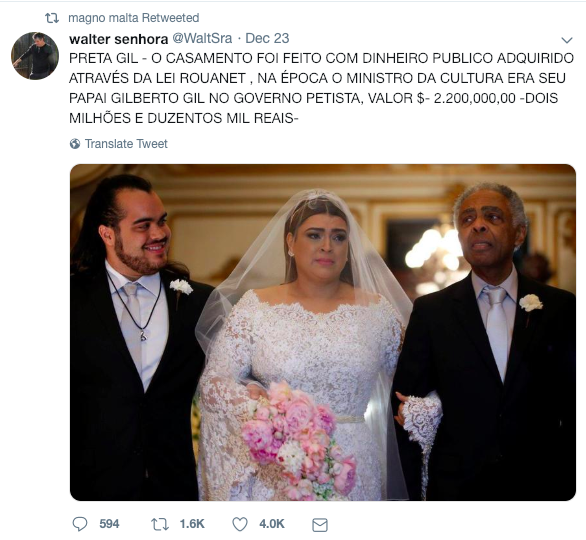Screen dimensions: 586x540
Task: Open magno malta Retweeted label
Action: [133, 18]
